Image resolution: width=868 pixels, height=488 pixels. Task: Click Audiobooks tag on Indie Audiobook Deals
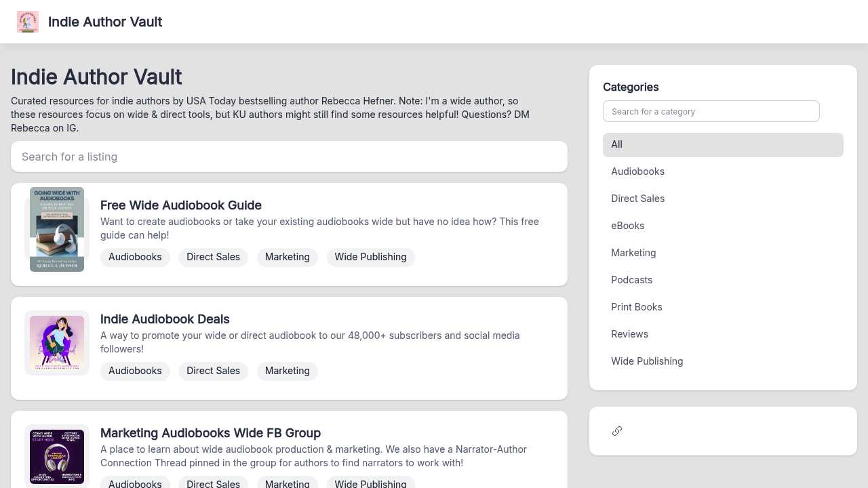pyautogui.click(x=135, y=371)
